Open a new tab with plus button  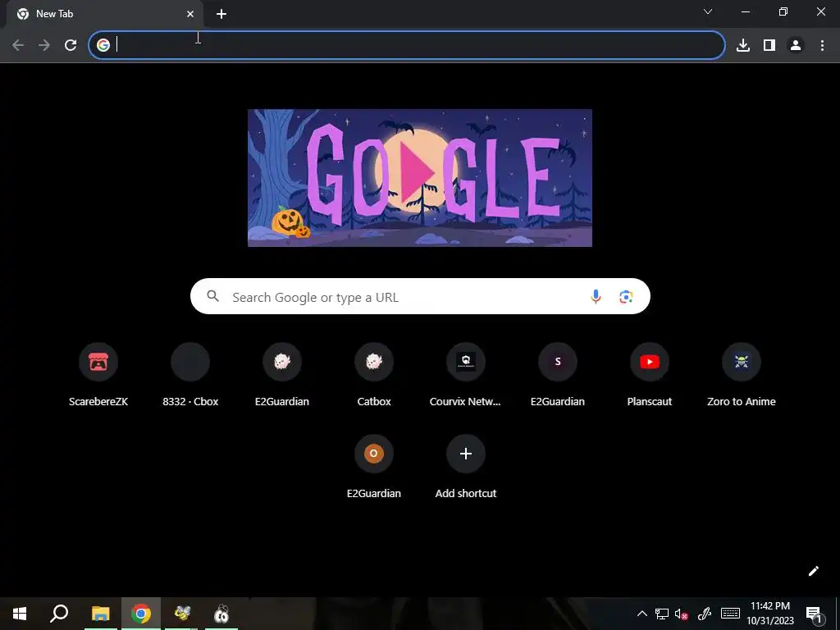pos(221,14)
